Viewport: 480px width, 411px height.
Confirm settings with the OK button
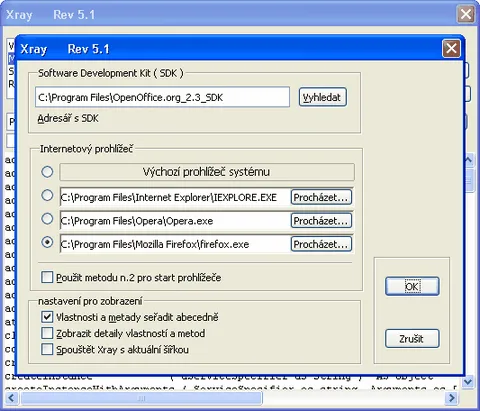coord(412,286)
